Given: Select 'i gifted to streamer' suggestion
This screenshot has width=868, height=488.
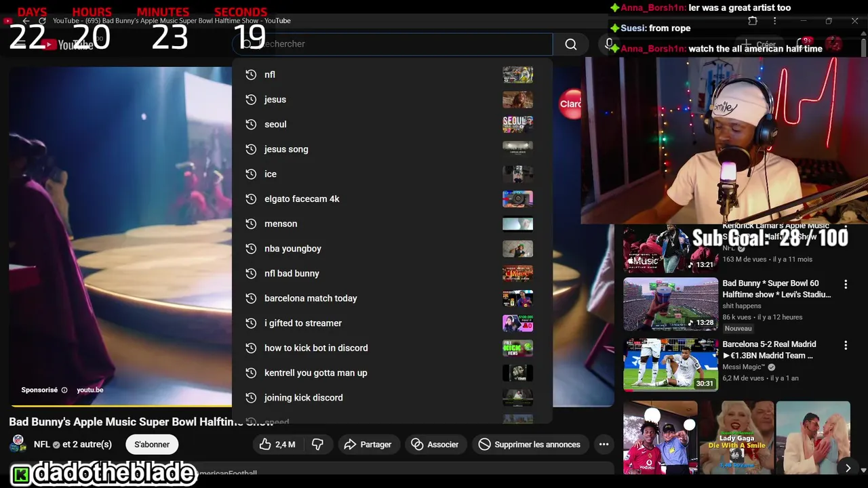Looking at the screenshot, I should (392, 323).
